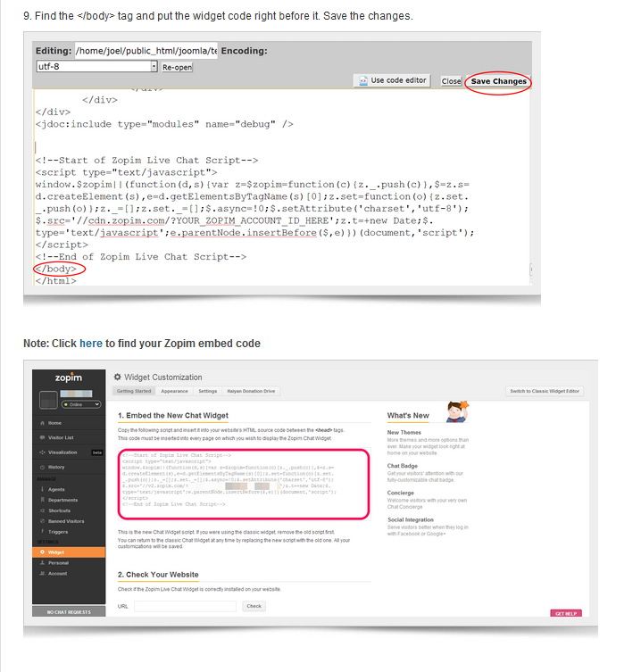Click the Triggers lightning icon
641x672 pixels.
click(x=43, y=531)
